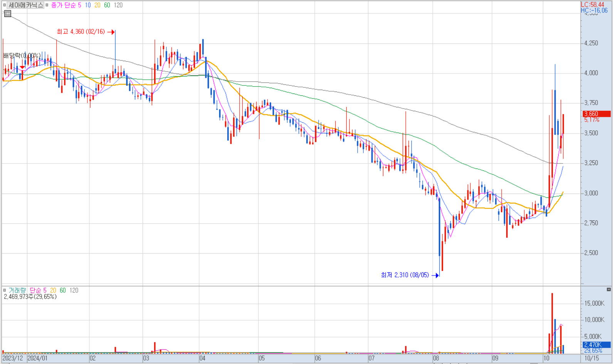Click the 10 month label on date axis
This screenshot has width=613, height=364.
546,359
